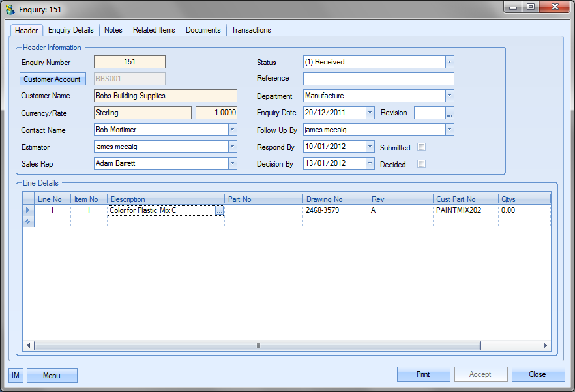Click the ellipsis button beside Revision field
The width and height of the screenshot is (575, 392).
449,113
